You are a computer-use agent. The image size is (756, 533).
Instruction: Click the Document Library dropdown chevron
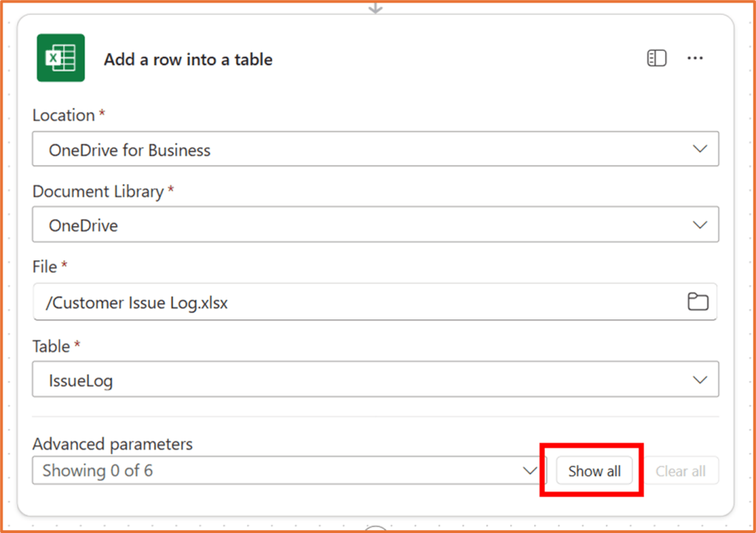coord(701,224)
